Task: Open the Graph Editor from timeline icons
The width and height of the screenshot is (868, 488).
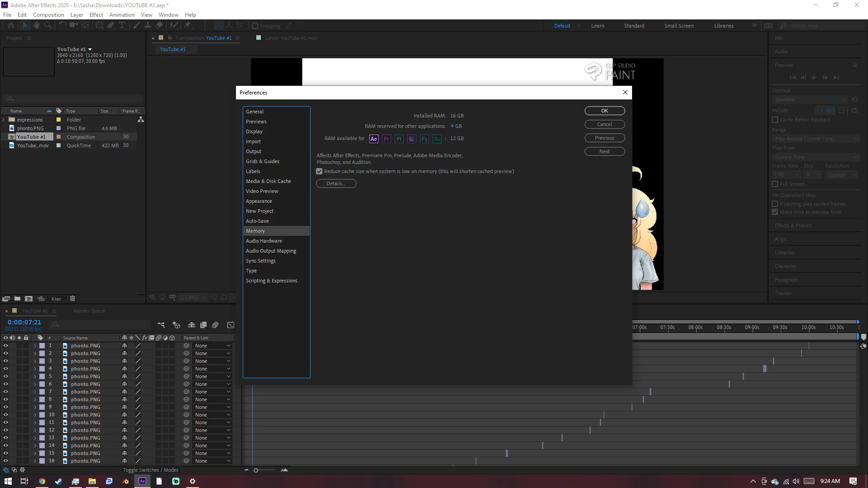Action: (x=231, y=325)
